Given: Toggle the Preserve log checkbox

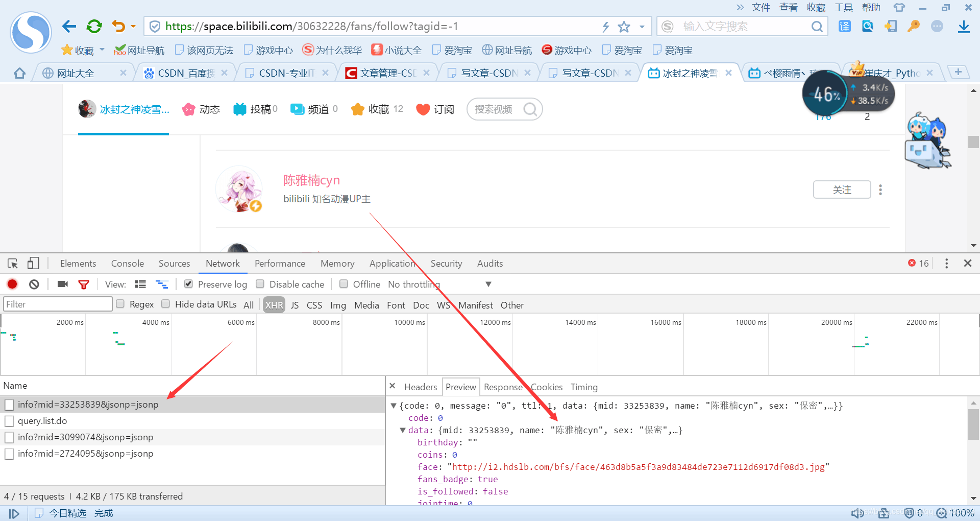Looking at the screenshot, I should [188, 284].
